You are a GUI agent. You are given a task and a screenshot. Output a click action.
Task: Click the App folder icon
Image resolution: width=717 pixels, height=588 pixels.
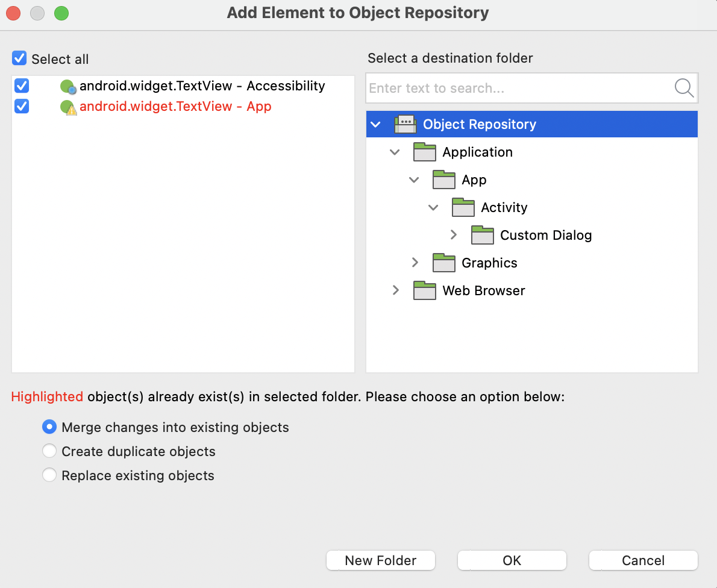(x=443, y=180)
